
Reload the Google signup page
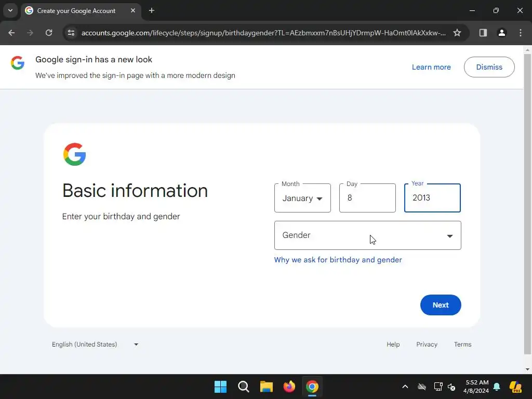click(x=49, y=33)
